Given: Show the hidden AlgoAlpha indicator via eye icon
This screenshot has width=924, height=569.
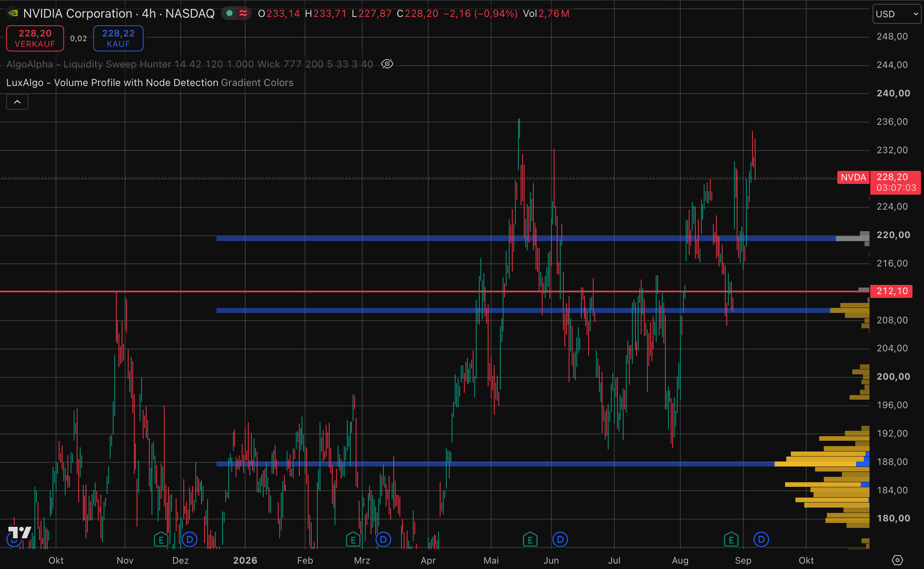Looking at the screenshot, I should (x=387, y=64).
